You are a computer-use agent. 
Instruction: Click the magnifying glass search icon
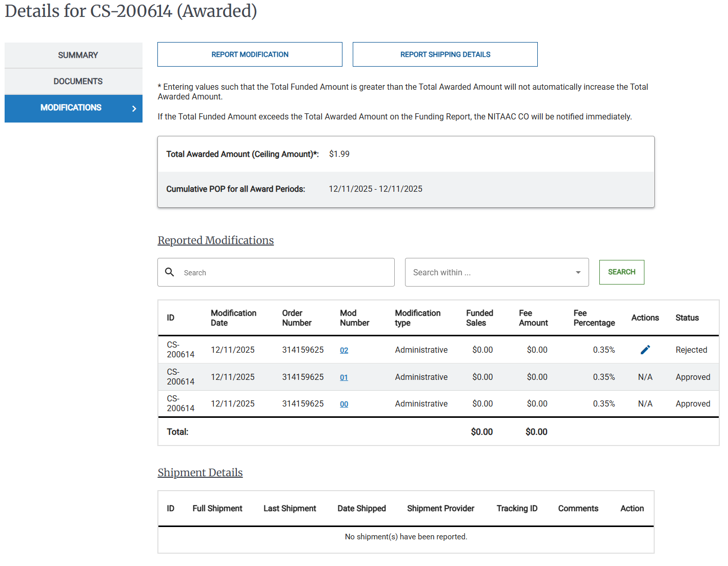[x=170, y=272]
